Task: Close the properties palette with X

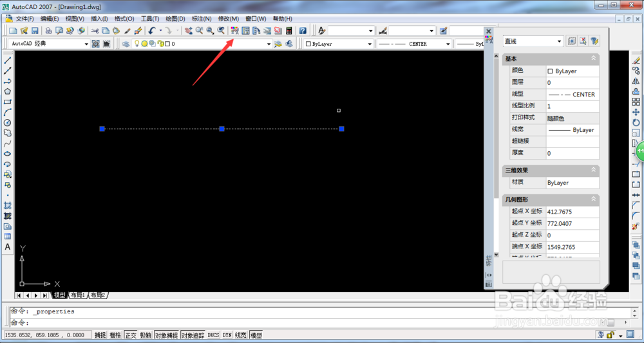Action: pos(488,31)
